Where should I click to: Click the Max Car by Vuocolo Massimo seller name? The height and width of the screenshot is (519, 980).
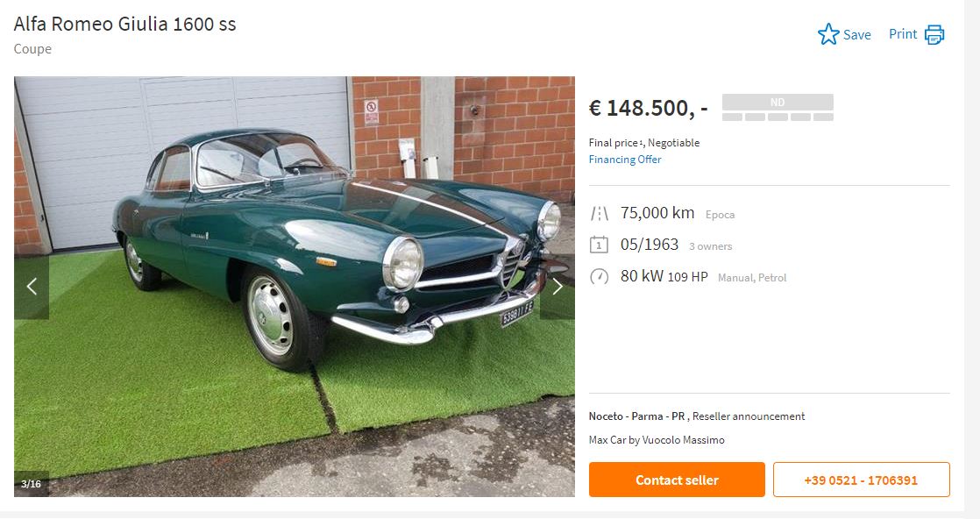(657, 440)
